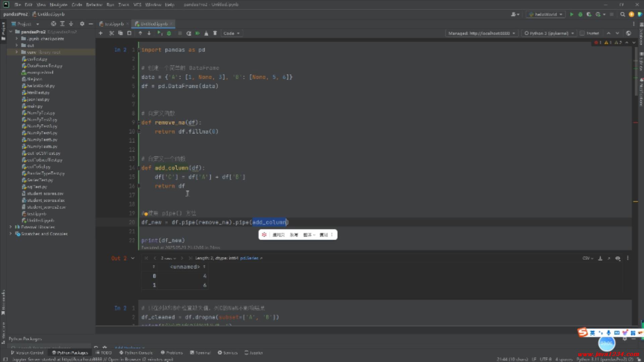Expand Scratches and Consoles node
This screenshot has width=644, height=362.
[x=10, y=234]
